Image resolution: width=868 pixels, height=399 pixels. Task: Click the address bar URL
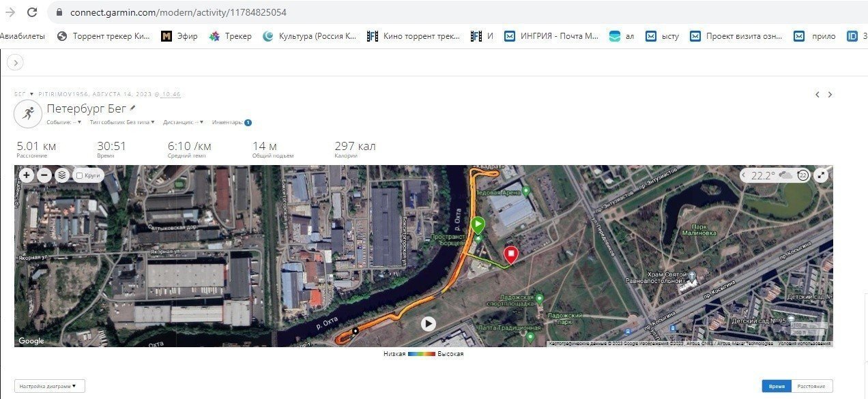[x=179, y=12]
